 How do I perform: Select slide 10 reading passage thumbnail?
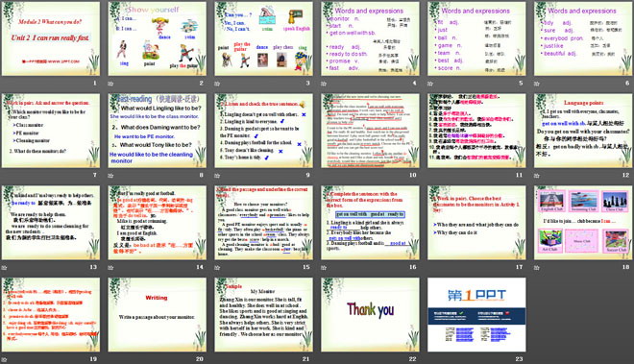point(371,131)
